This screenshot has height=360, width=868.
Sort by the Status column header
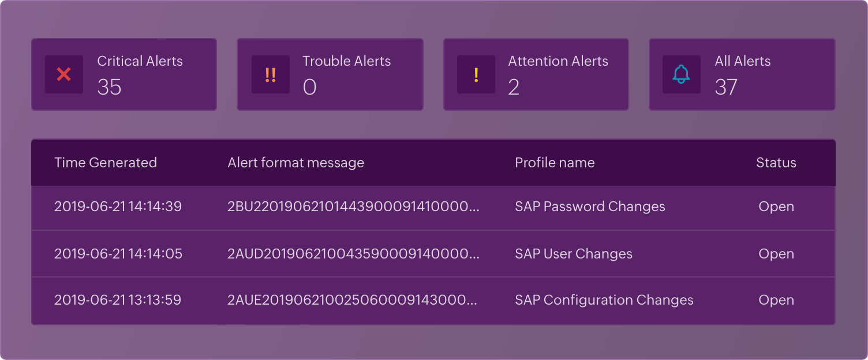coord(776,163)
